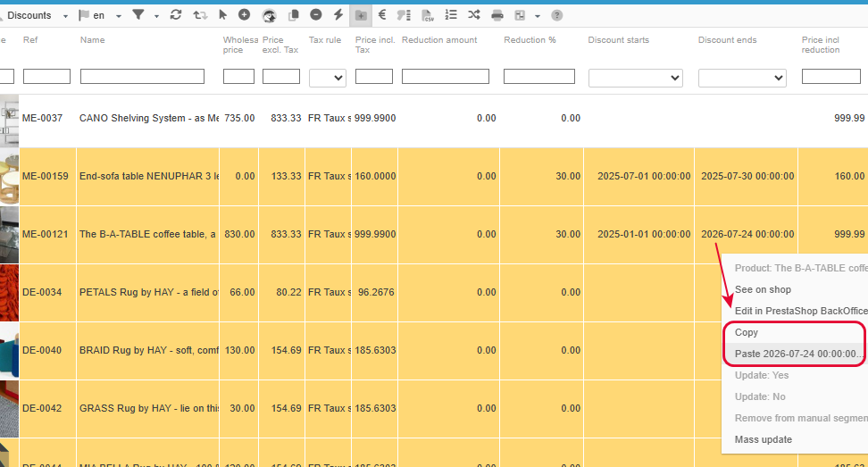Click the CSV export file icon
This screenshot has height=467, width=868.
coord(428,15)
